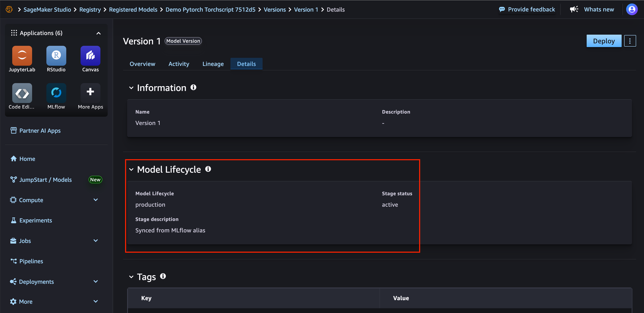
Task: Click the Whats new megaphone icon
Action: (x=574, y=10)
